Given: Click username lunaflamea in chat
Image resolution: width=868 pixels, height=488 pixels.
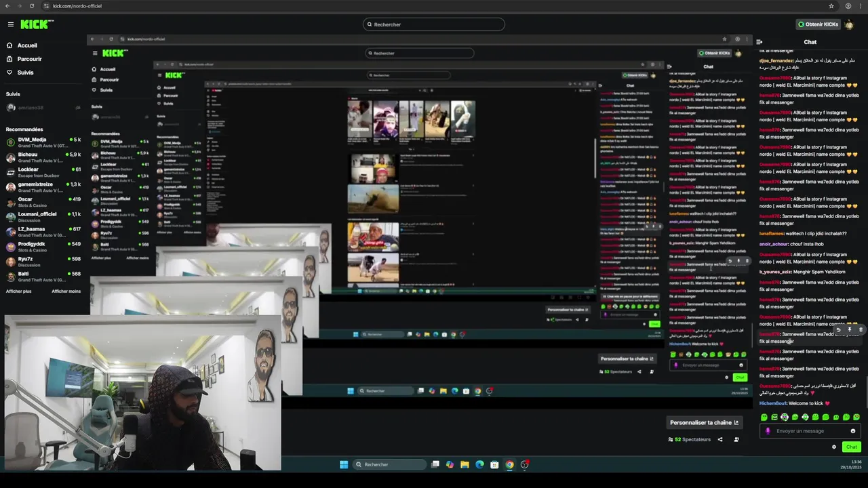Looking at the screenshot, I should coord(772,233).
